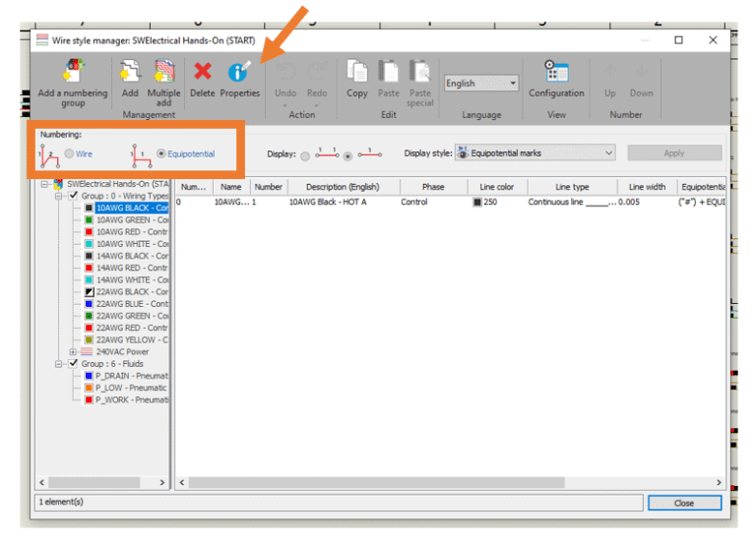Select 22AWG BLACK tree item
Viewport: 756px width, 546px height.
click(x=132, y=291)
